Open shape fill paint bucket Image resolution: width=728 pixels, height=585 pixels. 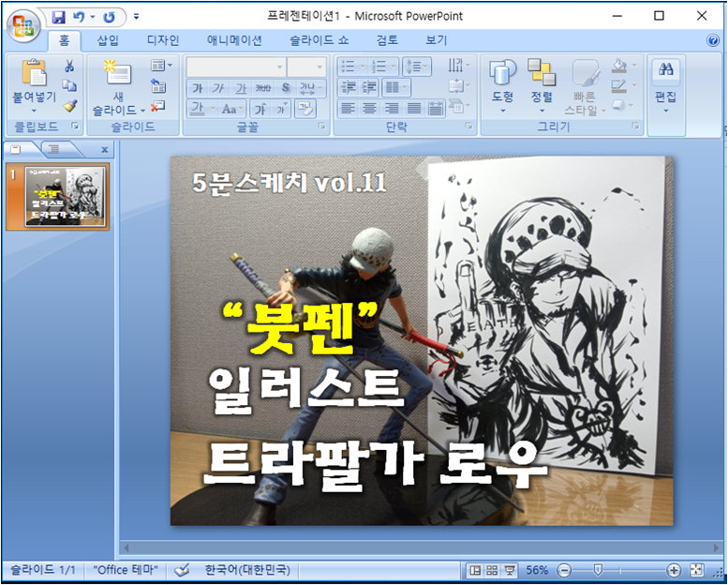tap(619, 66)
